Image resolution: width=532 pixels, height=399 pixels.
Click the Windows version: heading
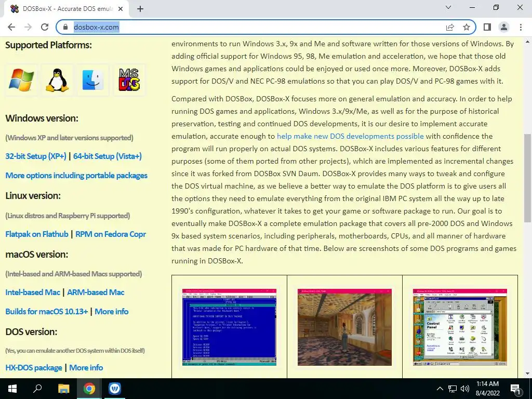pos(42,118)
